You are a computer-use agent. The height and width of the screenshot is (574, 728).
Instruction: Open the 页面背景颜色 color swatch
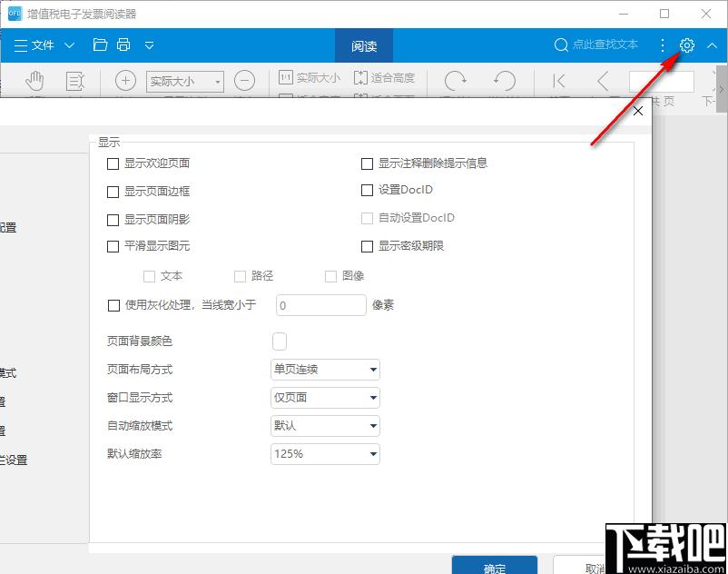[280, 341]
